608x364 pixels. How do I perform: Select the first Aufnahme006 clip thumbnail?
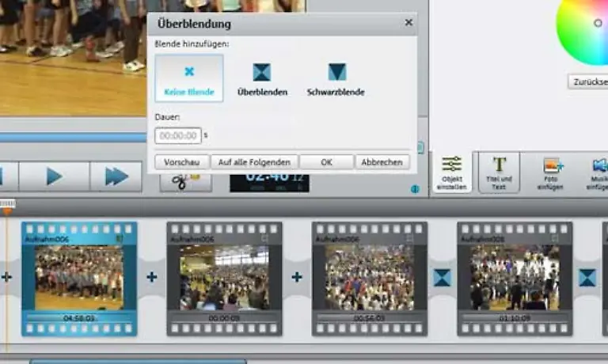click(79, 277)
